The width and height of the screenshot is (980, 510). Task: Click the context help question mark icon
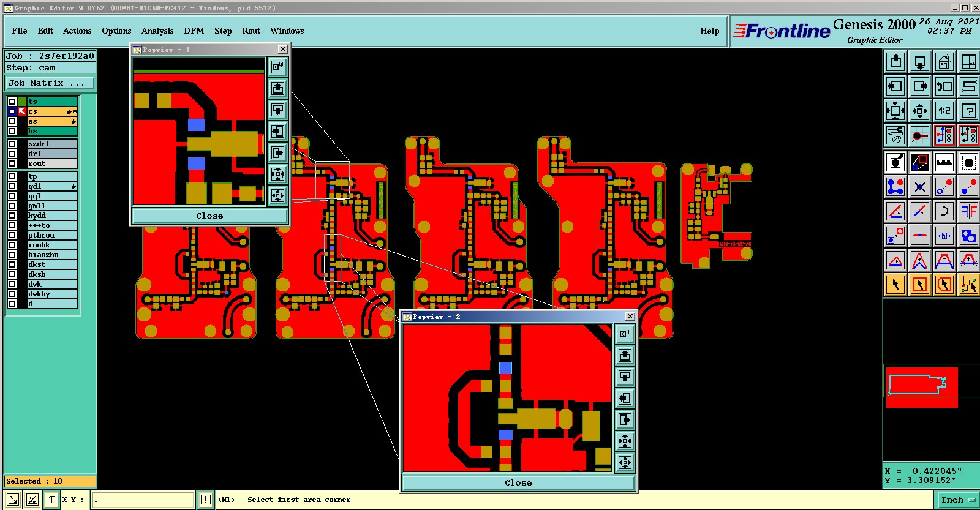point(969,111)
